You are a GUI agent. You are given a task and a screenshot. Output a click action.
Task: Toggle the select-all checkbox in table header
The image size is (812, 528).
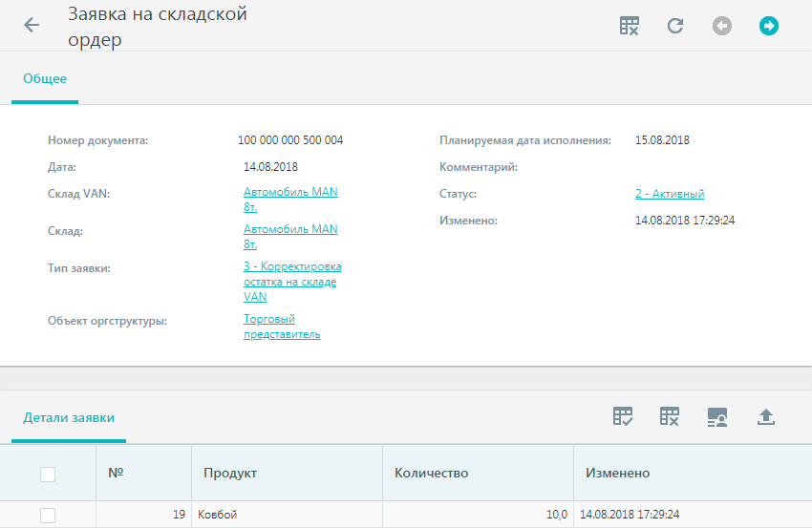pyautogui.click(x=48, y=475)
